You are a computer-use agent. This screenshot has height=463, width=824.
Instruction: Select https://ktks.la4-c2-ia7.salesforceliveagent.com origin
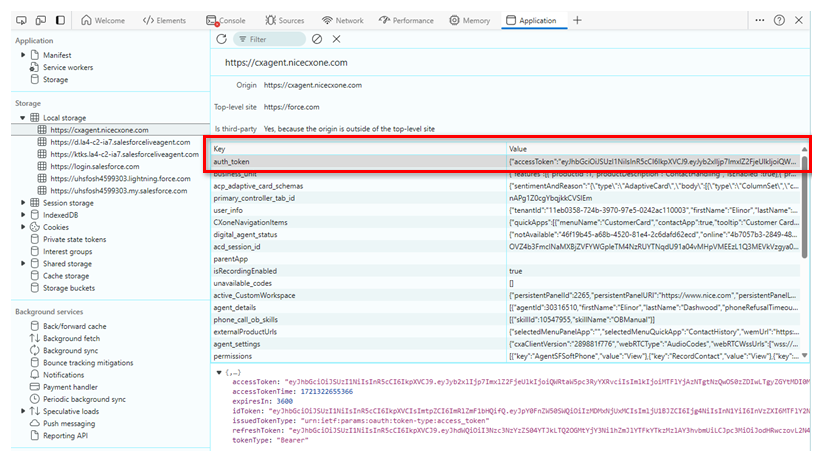click(x=125, y=155)
